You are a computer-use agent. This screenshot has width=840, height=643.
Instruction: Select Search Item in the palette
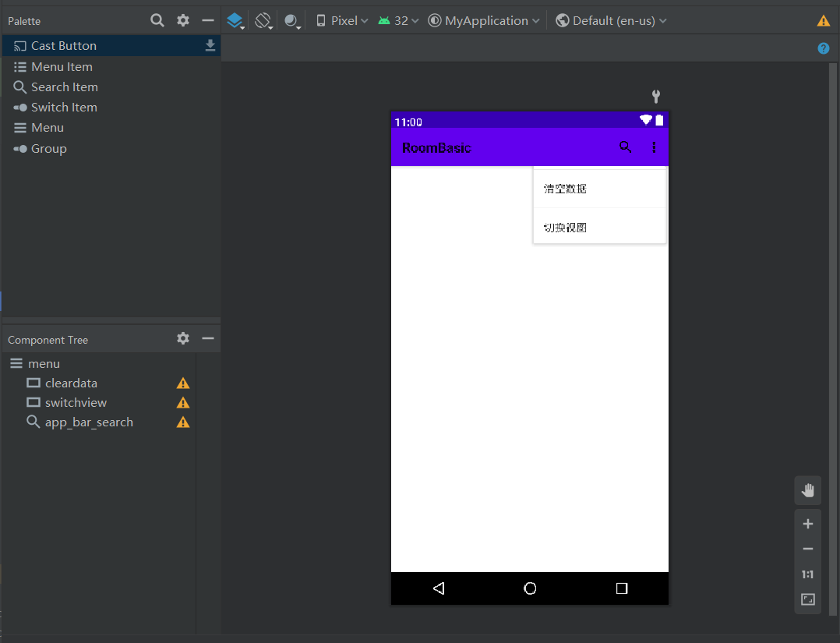111,87
